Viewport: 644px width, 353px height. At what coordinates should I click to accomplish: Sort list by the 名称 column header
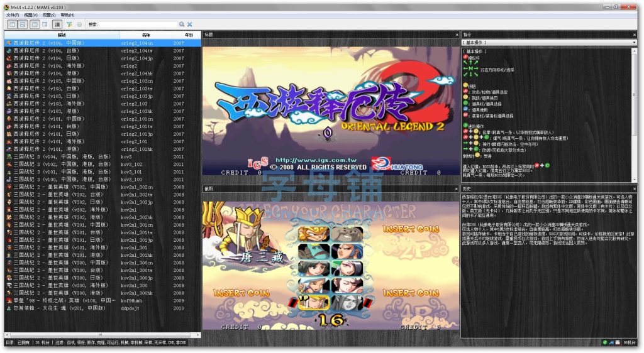146,35
